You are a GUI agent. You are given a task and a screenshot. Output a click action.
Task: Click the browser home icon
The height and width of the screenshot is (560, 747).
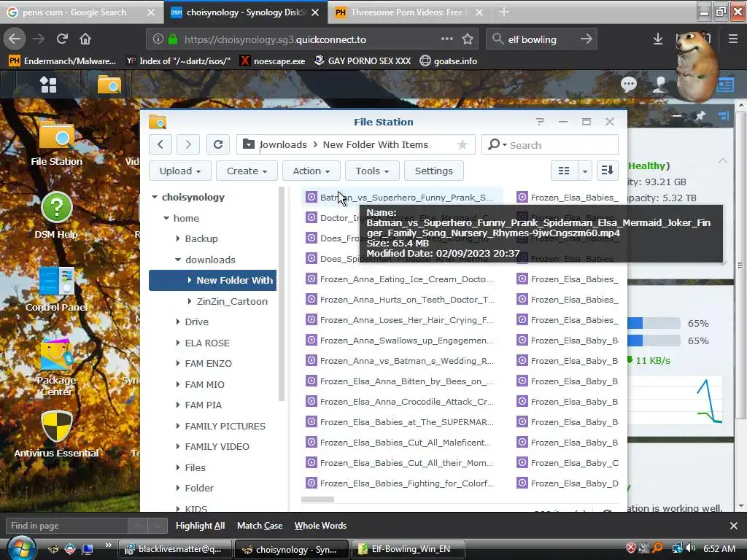click(85, 39)
